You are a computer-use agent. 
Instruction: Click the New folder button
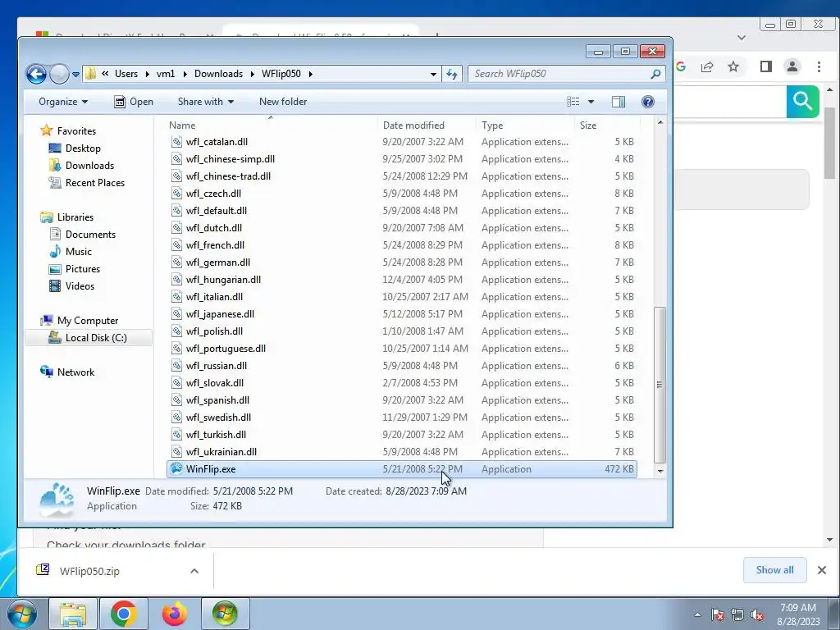[x=283, y=102]
